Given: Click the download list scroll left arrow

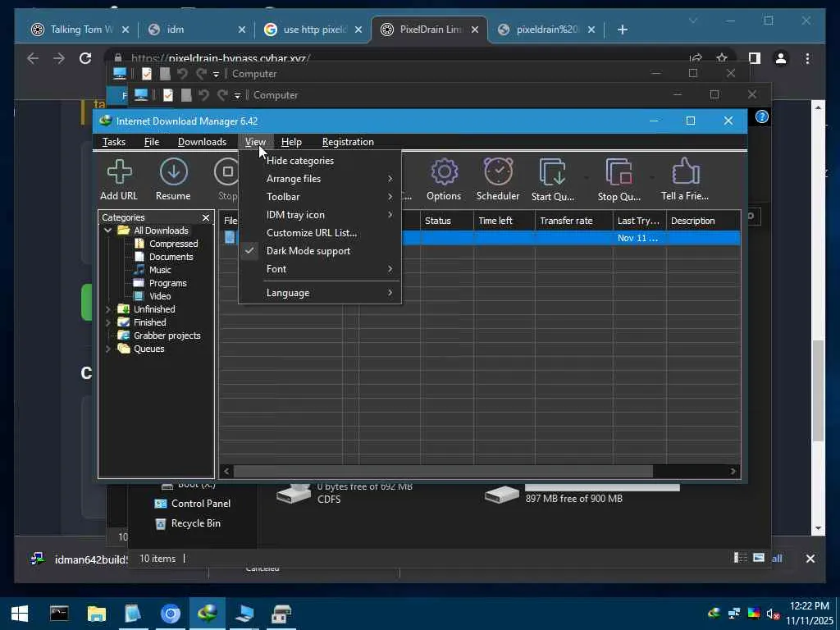Looking at the screenshot, I should tap(226, 472).
